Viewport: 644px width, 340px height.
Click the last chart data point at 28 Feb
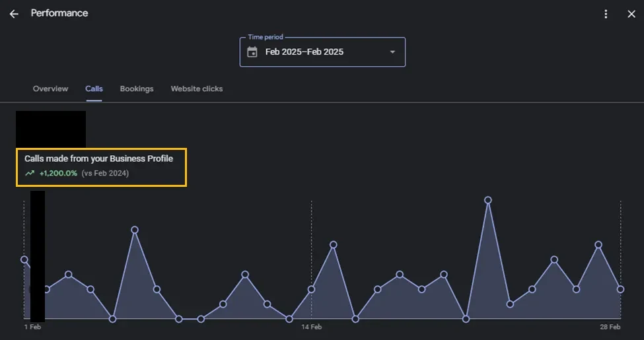(621, 289)
